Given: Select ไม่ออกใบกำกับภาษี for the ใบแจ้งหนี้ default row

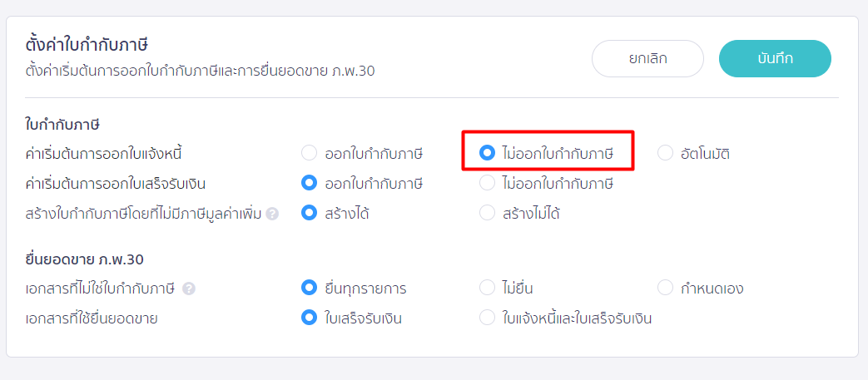Looking at the screenshot, I should click(488, 153).
